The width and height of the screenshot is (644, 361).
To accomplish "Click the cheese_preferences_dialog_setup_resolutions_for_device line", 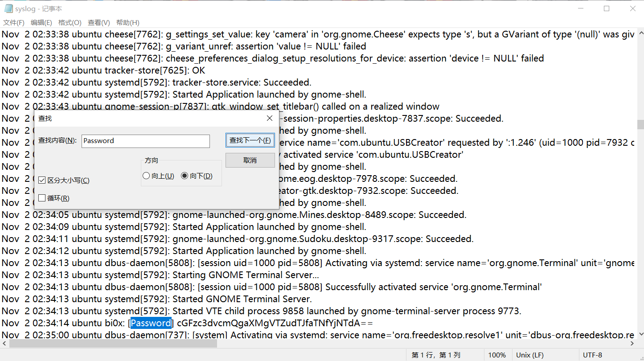I will point(273,58).
